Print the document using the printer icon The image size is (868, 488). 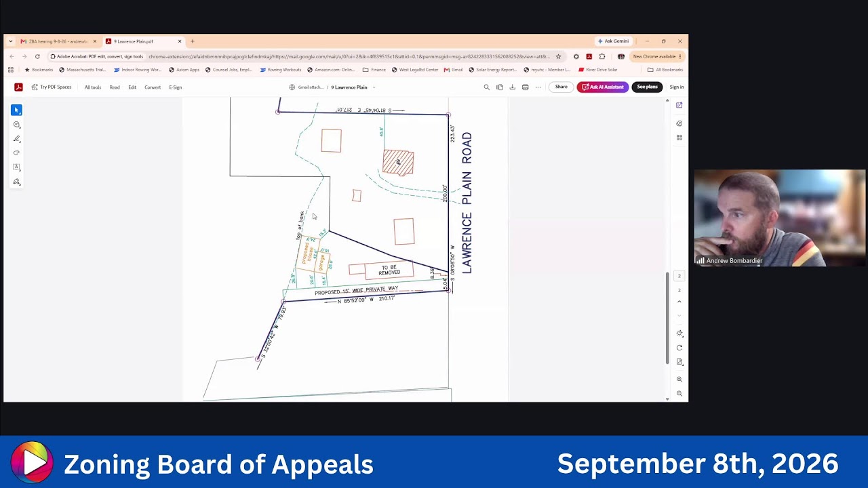525,87
